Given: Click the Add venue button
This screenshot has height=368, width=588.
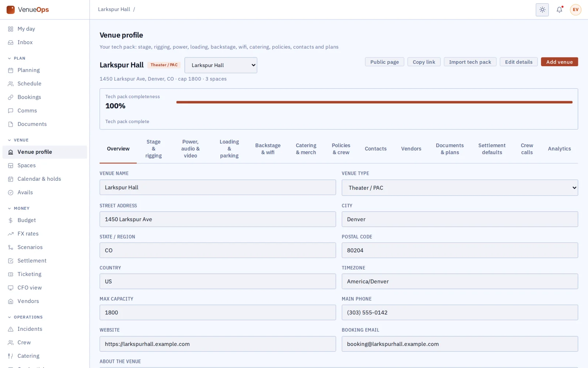Looking at the screenshot, I should pos(559,62).
